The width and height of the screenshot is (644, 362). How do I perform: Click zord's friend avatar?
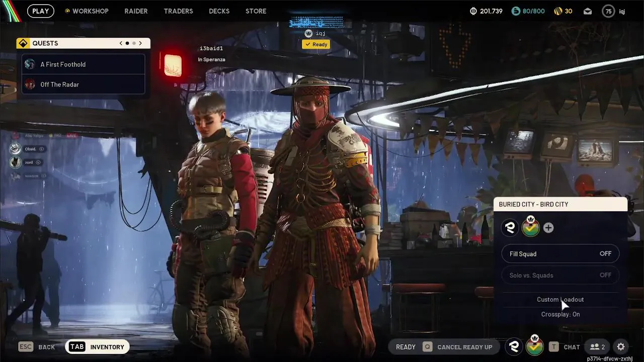16,162
